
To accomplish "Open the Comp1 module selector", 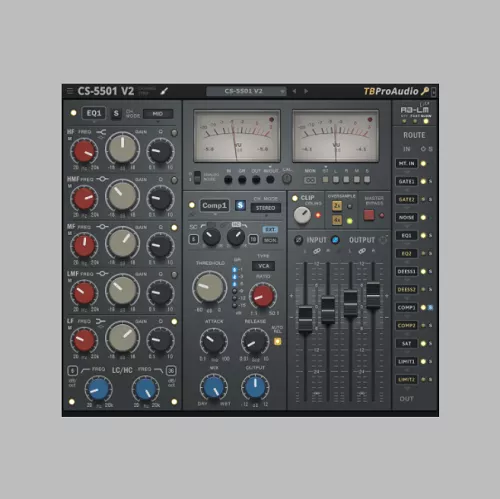I will [x=214, y=205].
